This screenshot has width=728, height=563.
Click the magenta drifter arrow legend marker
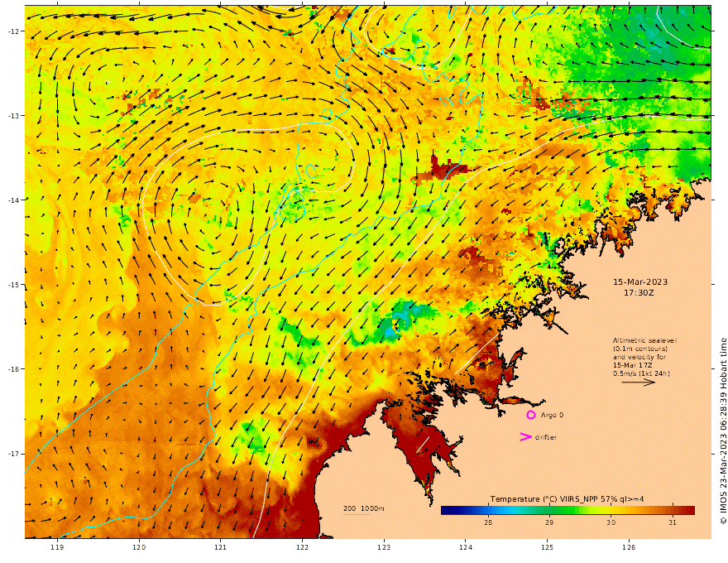(x=525, y=437)
